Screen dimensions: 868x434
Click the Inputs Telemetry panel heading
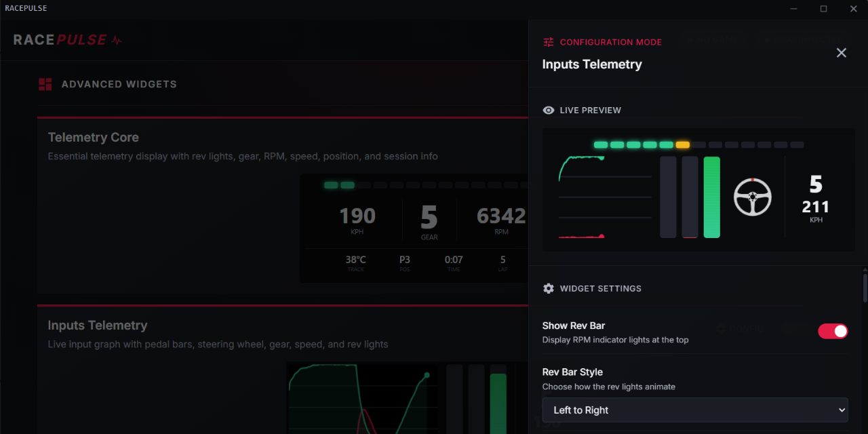pyautogui.click(x=591, y=64)
